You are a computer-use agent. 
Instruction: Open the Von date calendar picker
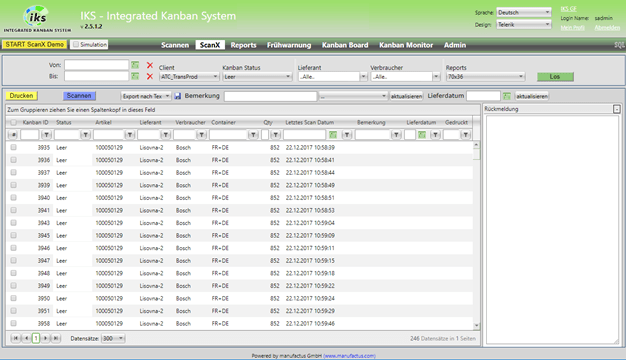click(135, 65)
